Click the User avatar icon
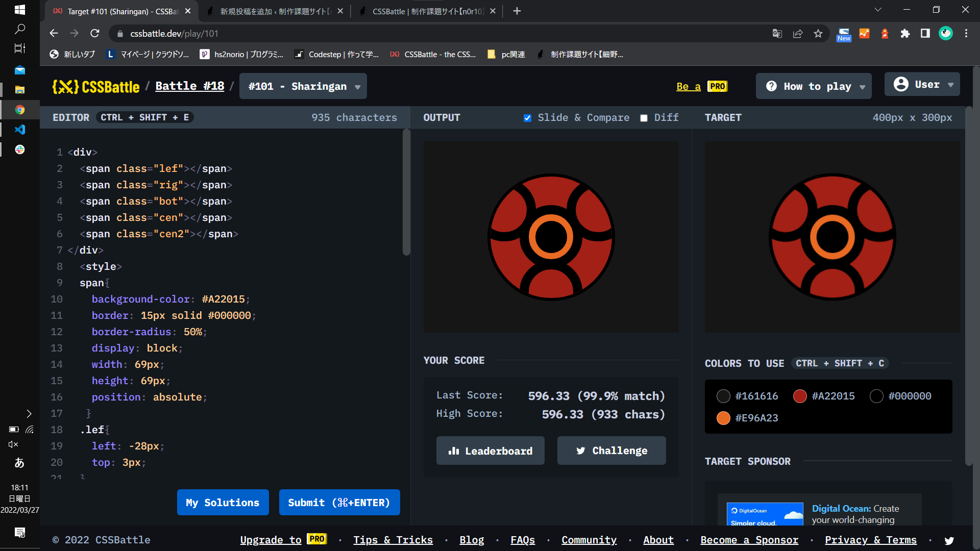The image size is (980, 551). click(x=901, y=84)
